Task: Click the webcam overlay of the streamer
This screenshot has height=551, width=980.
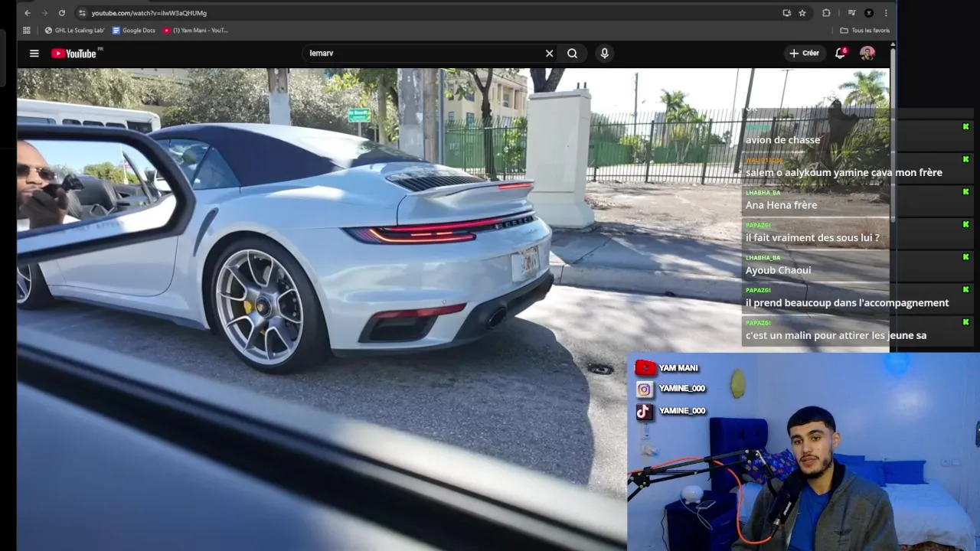Action: (x=803, y=452)
